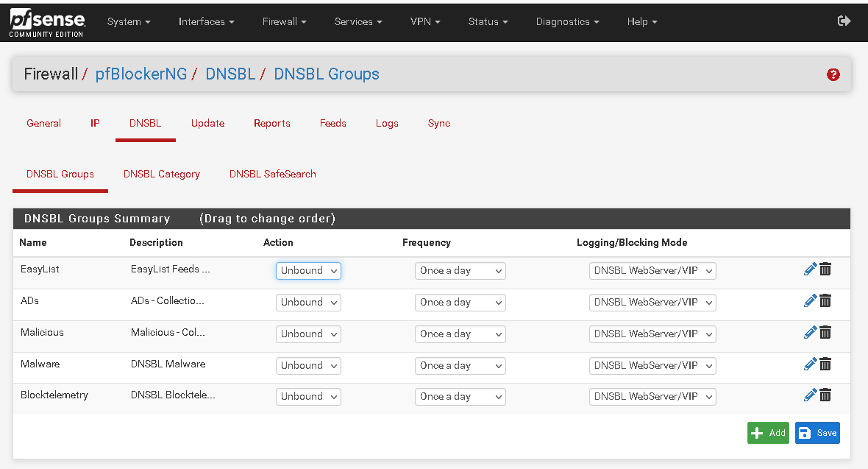
Task: Delete the ADs group via trash icon
Action: [825, 301]
